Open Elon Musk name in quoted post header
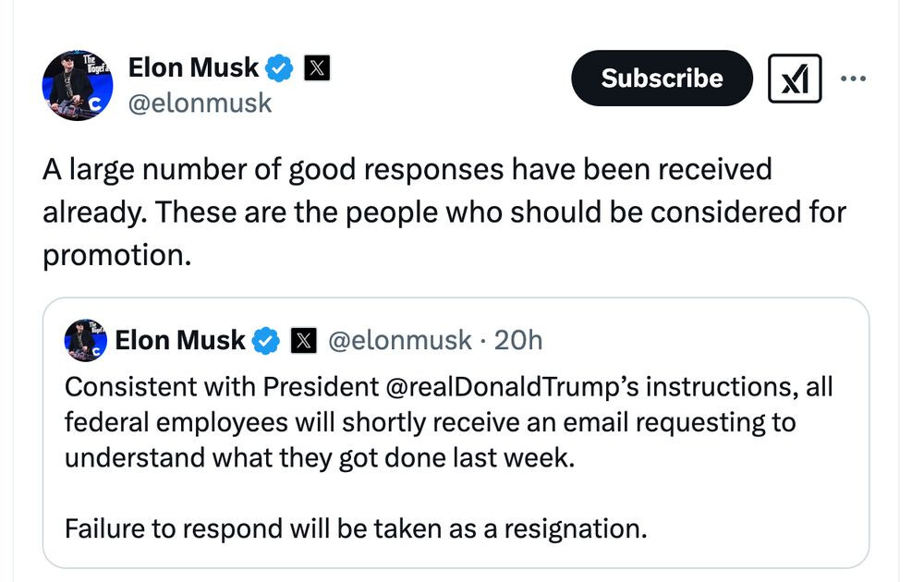The image size is (924, 582). 180,341
